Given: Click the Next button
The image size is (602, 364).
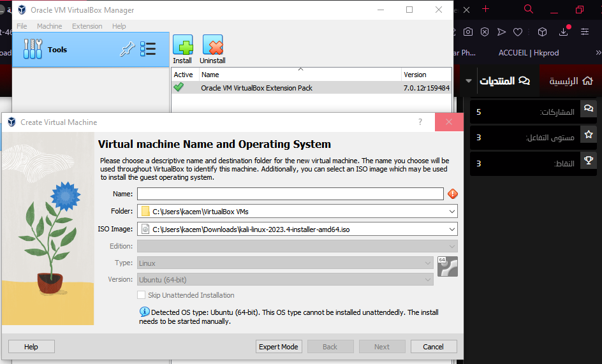Looking at the screenshot, I should (x=382, y=347).
